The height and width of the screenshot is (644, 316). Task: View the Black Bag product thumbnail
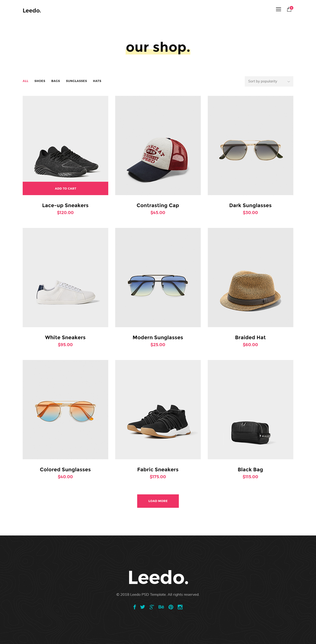(250, 409)
